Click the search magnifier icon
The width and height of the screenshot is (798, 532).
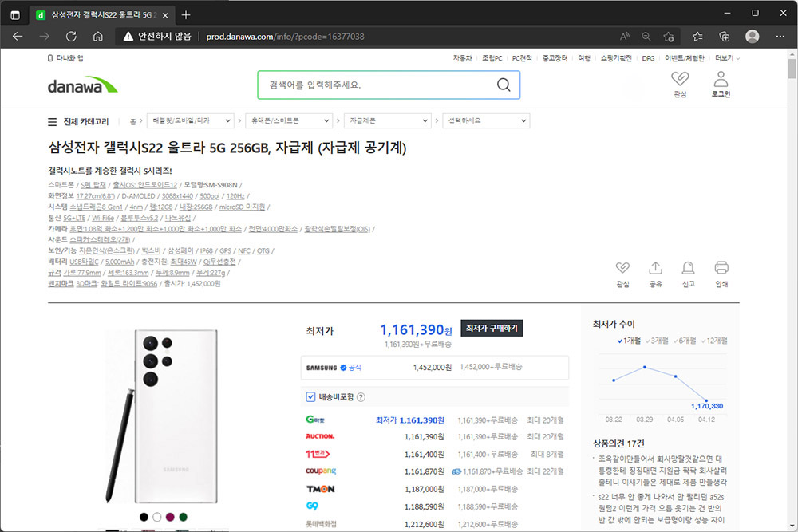coord(504,85)
